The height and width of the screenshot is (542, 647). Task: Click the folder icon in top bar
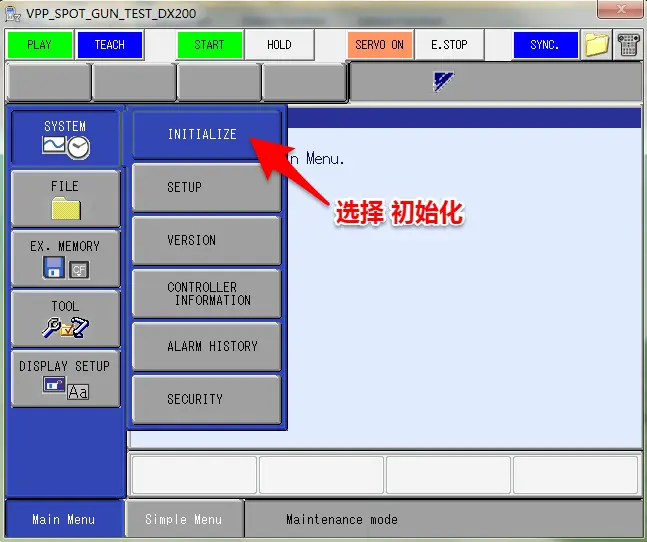coord(597,45)
